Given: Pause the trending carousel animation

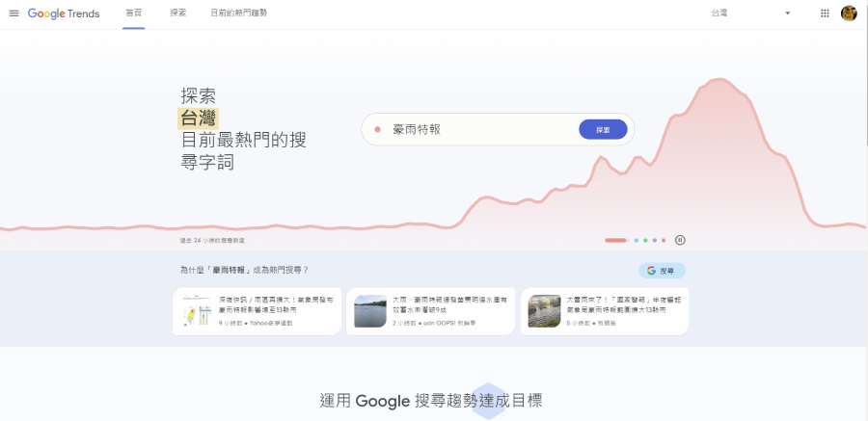Looking at the screenshot, I should point(680,240).
